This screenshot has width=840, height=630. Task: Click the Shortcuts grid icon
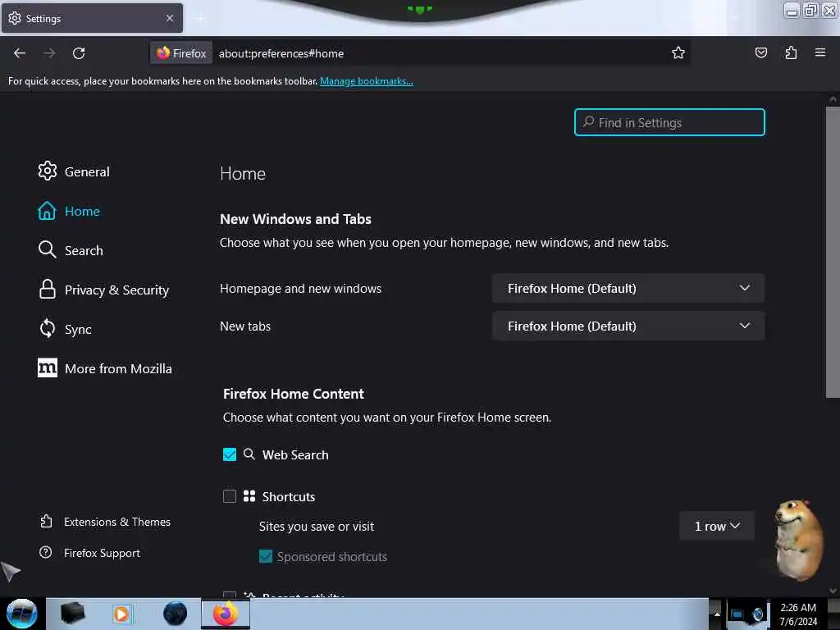249,496
